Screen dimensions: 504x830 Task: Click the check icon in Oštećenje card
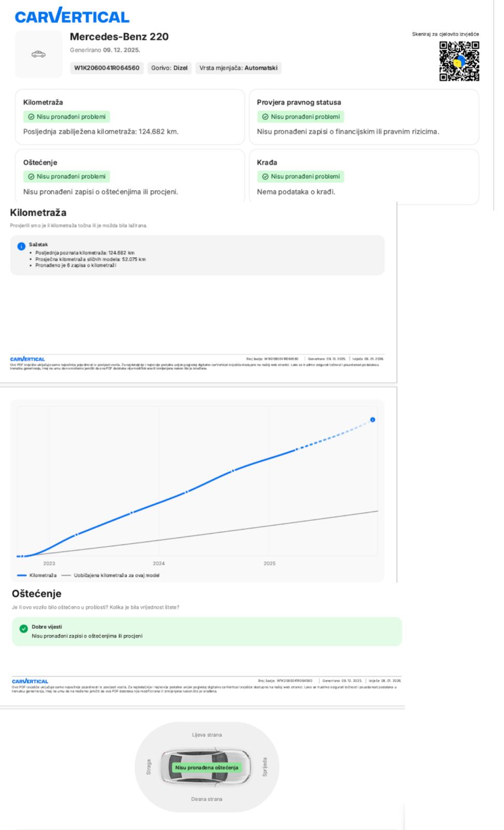(x=31, y=176)
